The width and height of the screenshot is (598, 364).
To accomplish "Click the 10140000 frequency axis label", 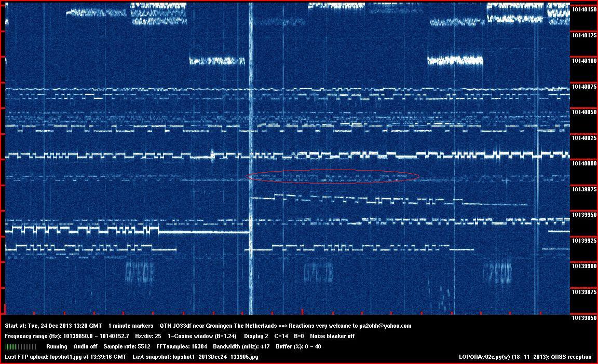I will 583,164.
